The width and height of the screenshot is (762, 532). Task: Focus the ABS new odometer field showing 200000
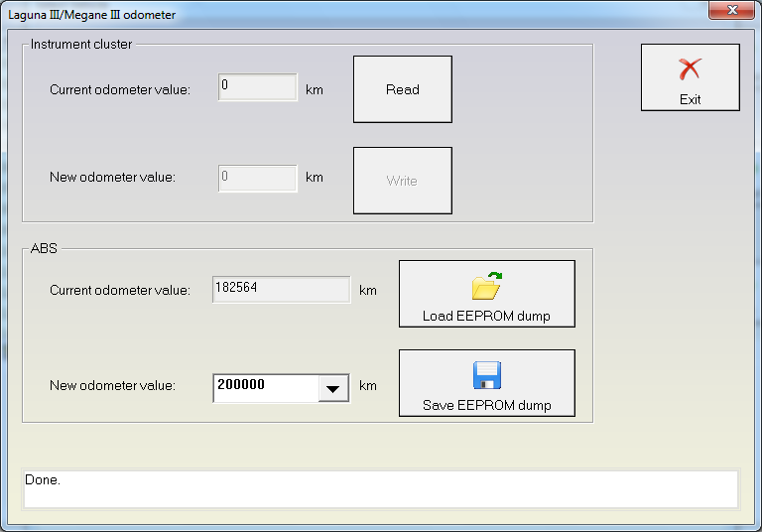(x=266, y=388)
